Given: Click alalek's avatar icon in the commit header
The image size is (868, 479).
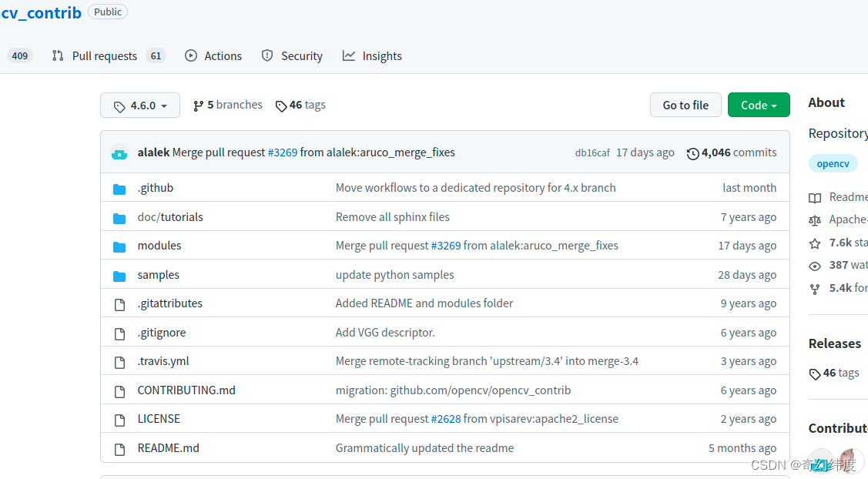Looking at the screenshot, I should (119, 152).
